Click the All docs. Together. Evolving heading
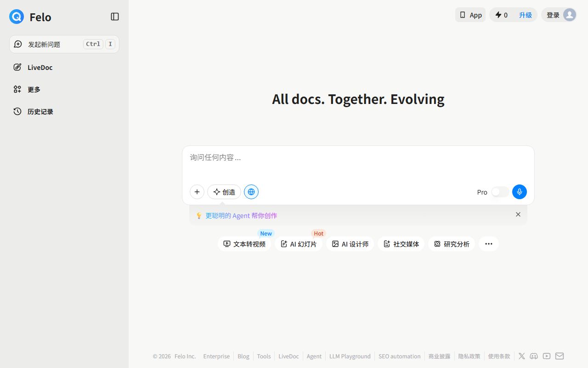The image size is (588, 368). click(358, 99)
